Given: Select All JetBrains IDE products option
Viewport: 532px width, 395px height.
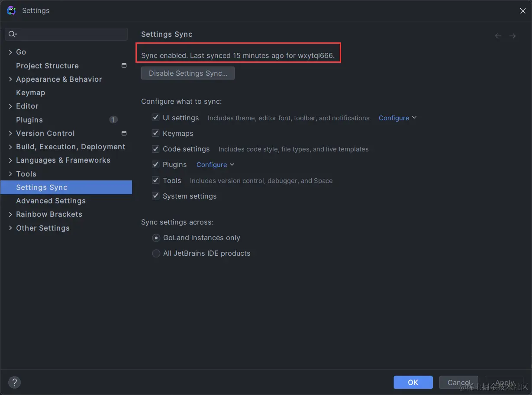Looking at the screenshot, I should tap(156, 253).
